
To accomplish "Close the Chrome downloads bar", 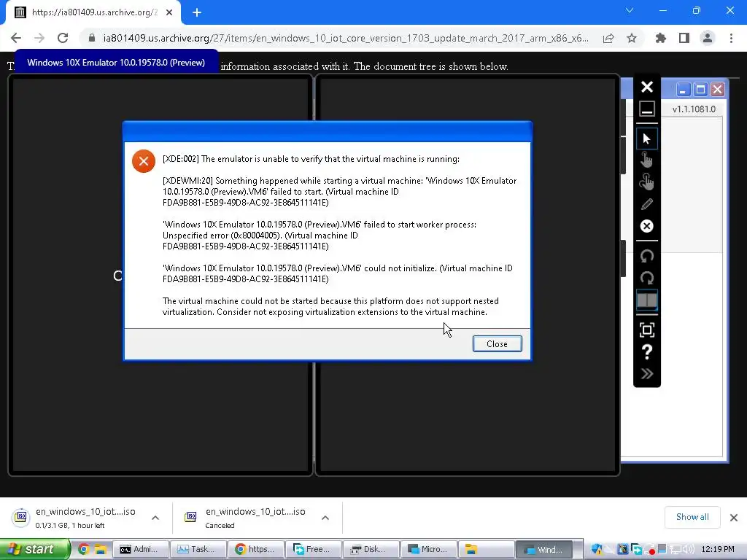I will tap(734, 518).
